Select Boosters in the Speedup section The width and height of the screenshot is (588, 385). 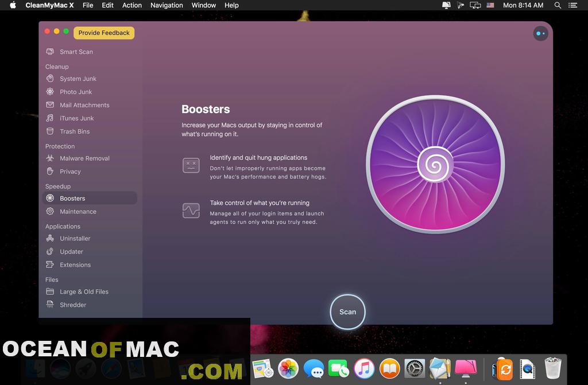point(90,198)
